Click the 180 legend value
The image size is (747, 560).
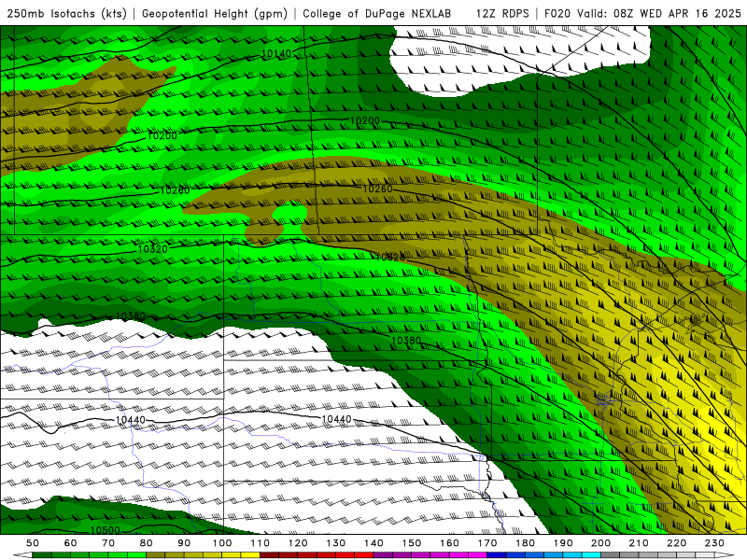pos(525,543)
